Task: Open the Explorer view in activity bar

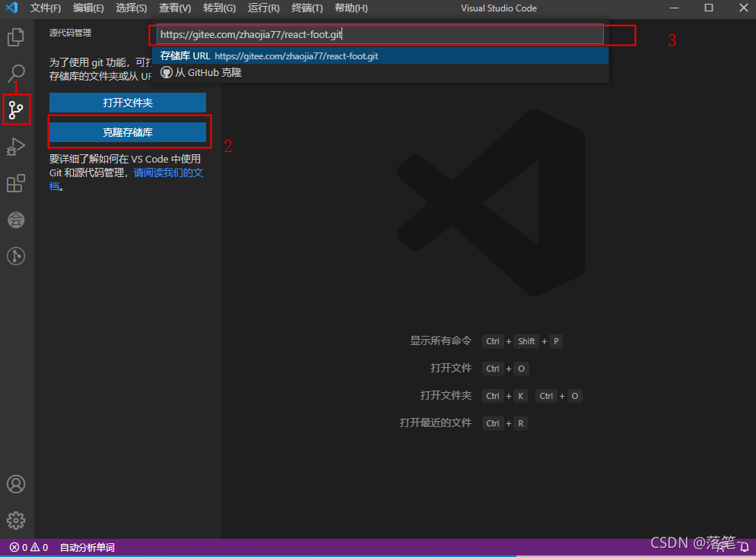Action: (16, 37)
